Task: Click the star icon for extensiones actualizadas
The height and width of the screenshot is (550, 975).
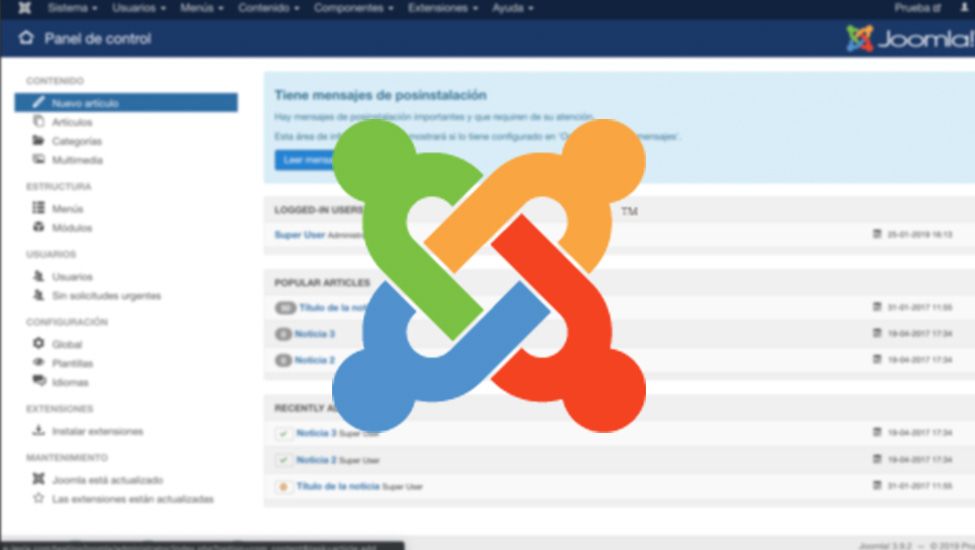Action: [39, 498]
